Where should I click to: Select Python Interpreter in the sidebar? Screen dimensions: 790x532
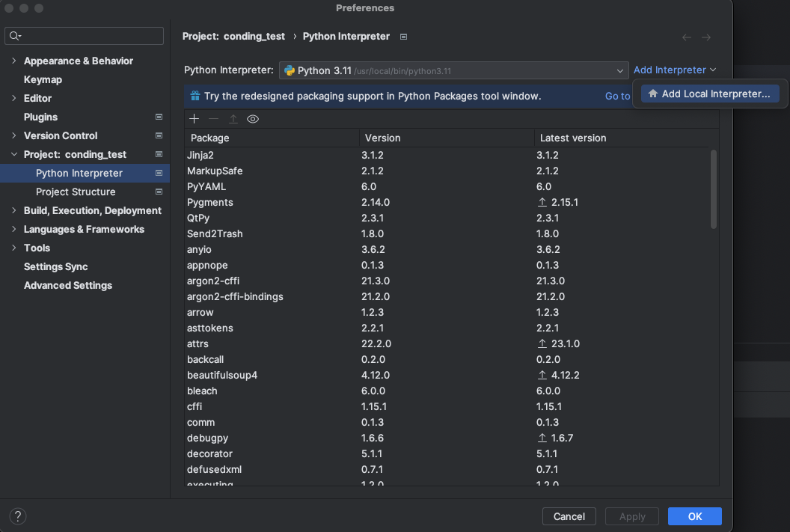coord(85,173)
